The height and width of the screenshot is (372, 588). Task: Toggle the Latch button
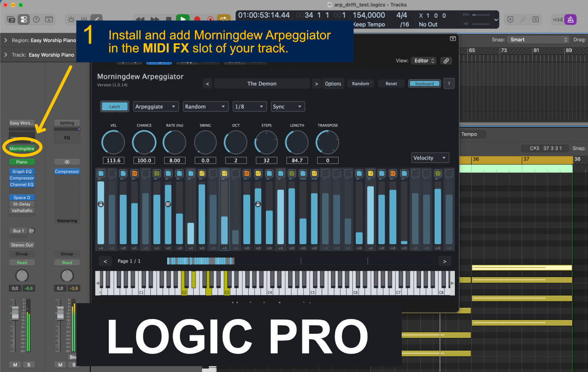(115, 107)
